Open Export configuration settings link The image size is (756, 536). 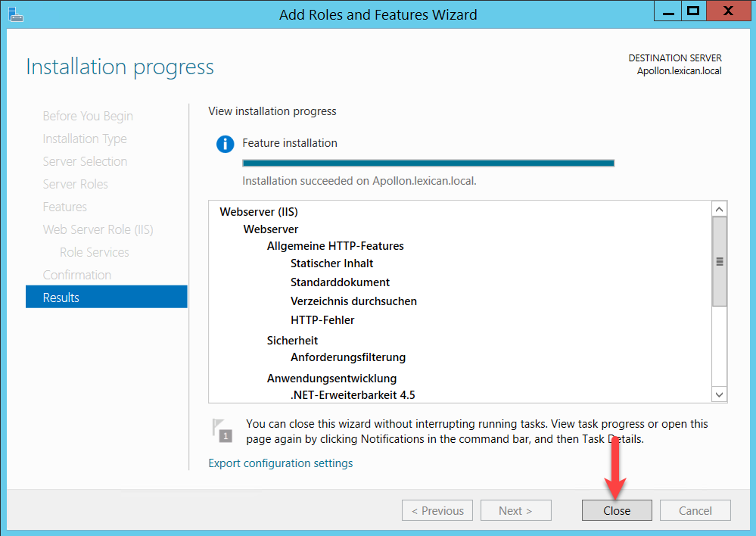pyautogui.click(x=280, y=463)
